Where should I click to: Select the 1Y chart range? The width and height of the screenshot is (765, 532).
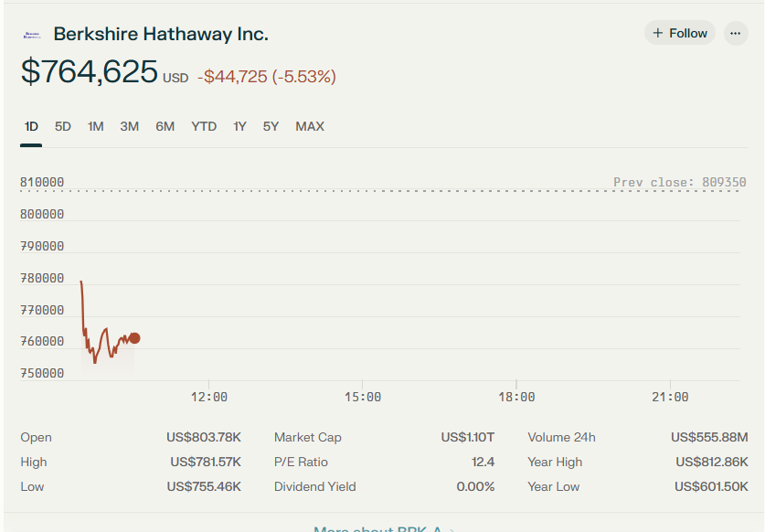click(239, 126)
